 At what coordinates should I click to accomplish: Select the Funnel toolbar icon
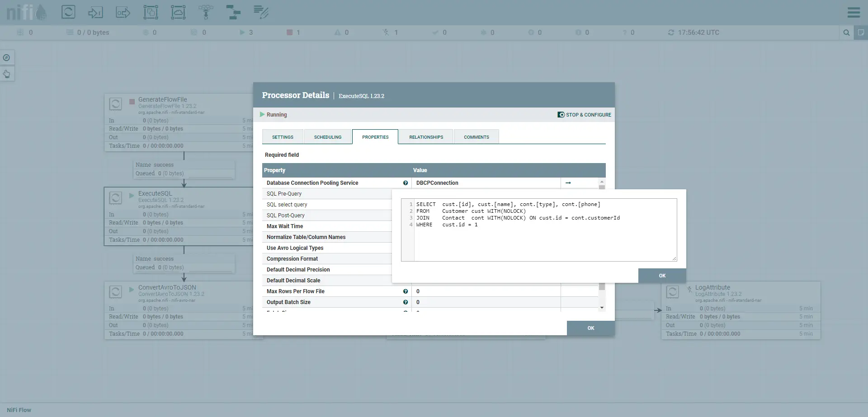206,12
